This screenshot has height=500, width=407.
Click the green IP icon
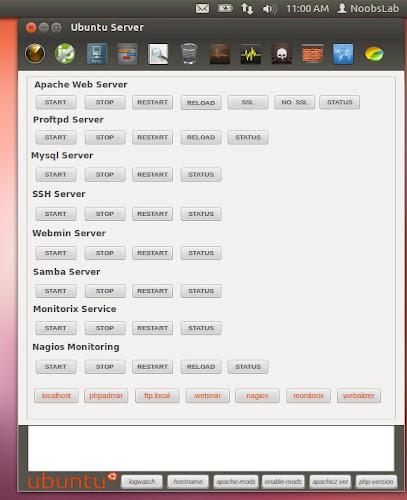(x=65, y=54)
